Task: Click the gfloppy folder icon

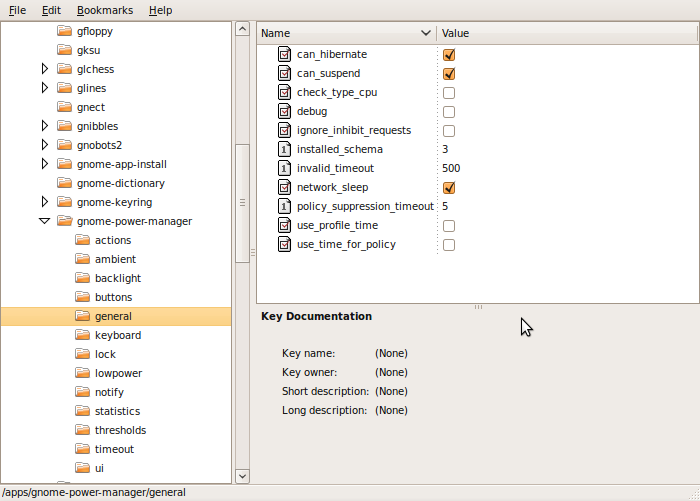Action: [x=65, y=31]
